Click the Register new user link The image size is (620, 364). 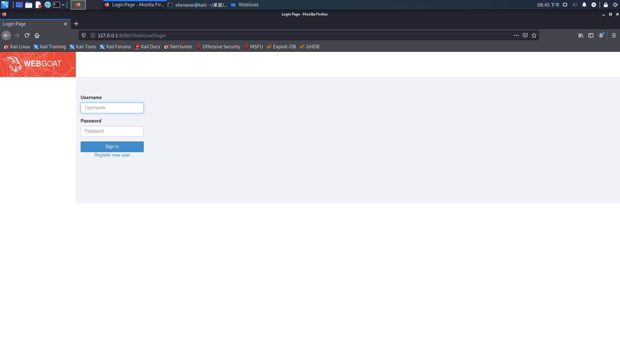112,155
